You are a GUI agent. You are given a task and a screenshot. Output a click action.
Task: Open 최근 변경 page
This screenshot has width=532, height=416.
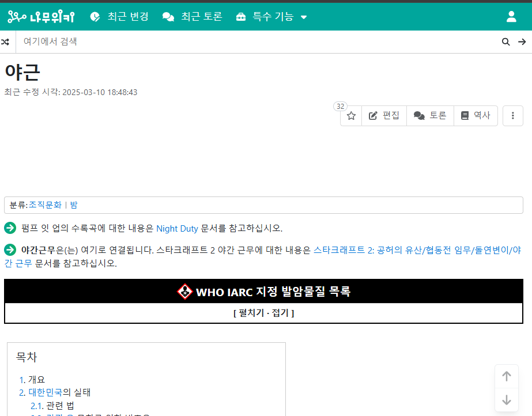pyautogui.click(x=119, y=17)
